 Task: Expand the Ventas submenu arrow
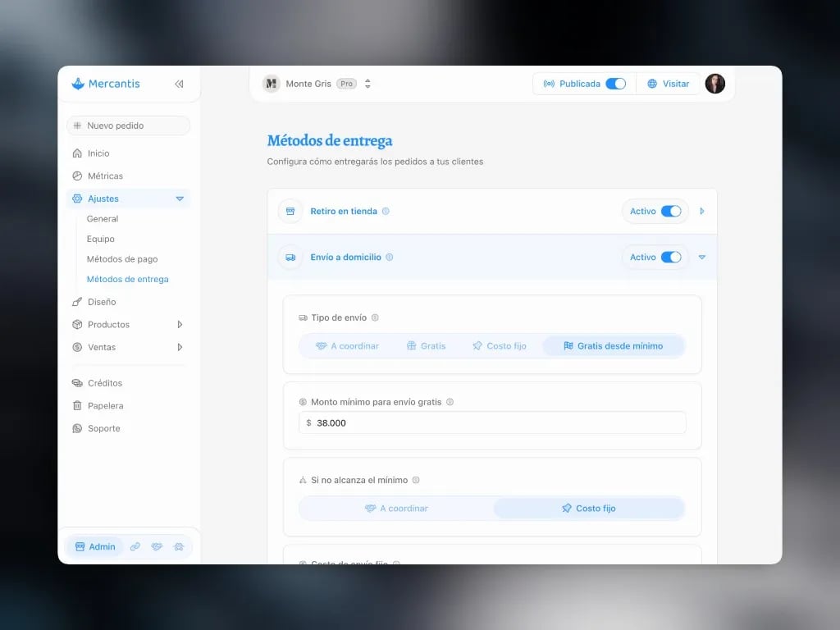coord(180,347)
